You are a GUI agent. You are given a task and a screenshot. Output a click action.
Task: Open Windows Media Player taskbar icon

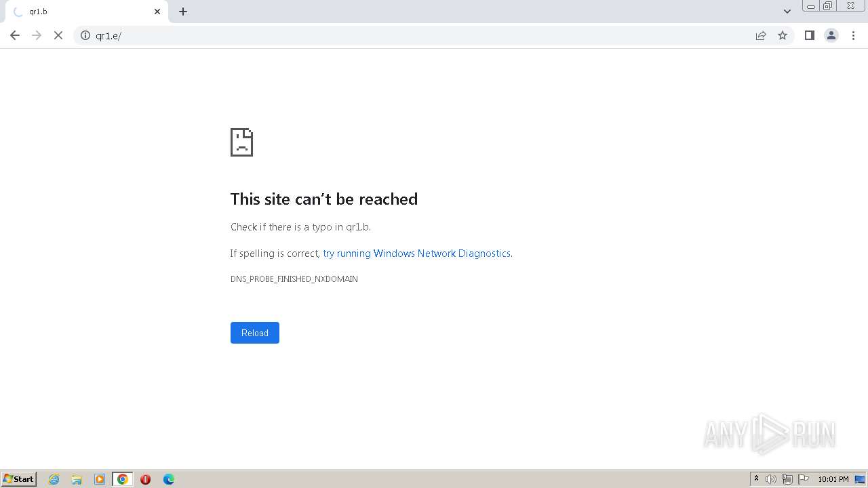[100, 479]
